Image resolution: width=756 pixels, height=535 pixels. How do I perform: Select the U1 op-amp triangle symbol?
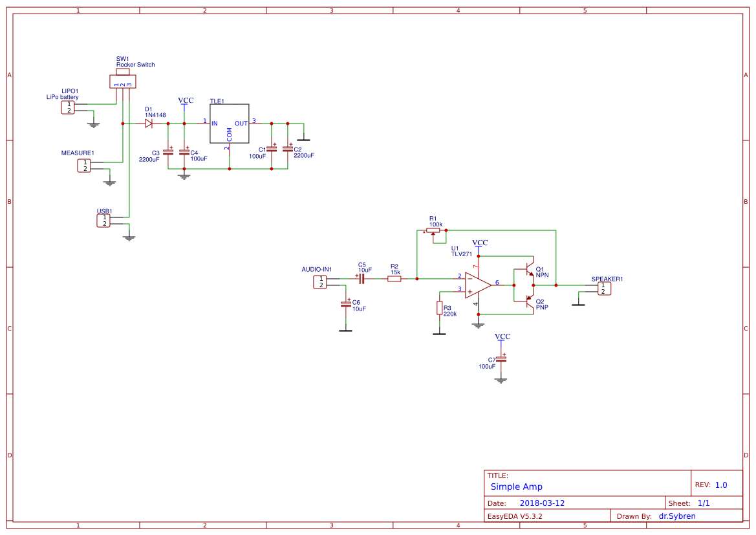tap(478, 285)
